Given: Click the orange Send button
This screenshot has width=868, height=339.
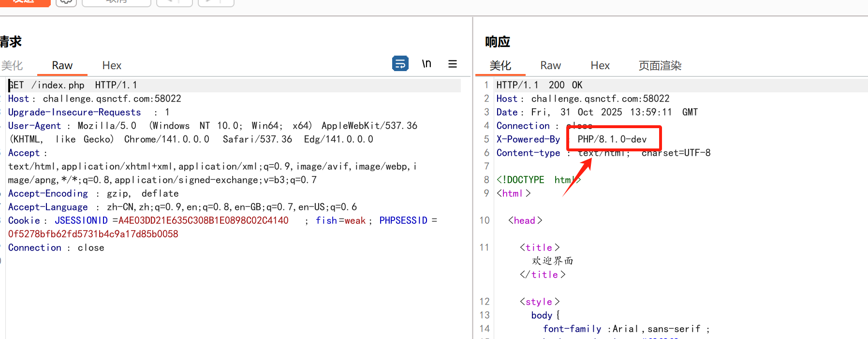Looking at the screenshot, I should point(24,2).
